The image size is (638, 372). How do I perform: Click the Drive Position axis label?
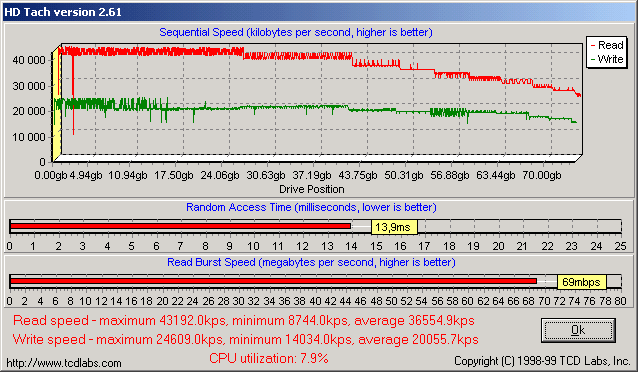coord(312,189)
